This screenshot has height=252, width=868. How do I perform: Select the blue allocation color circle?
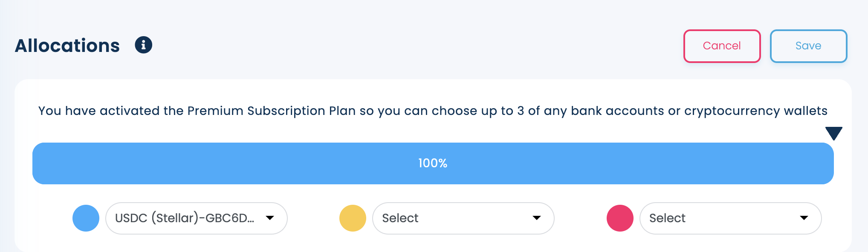[86, 218]
